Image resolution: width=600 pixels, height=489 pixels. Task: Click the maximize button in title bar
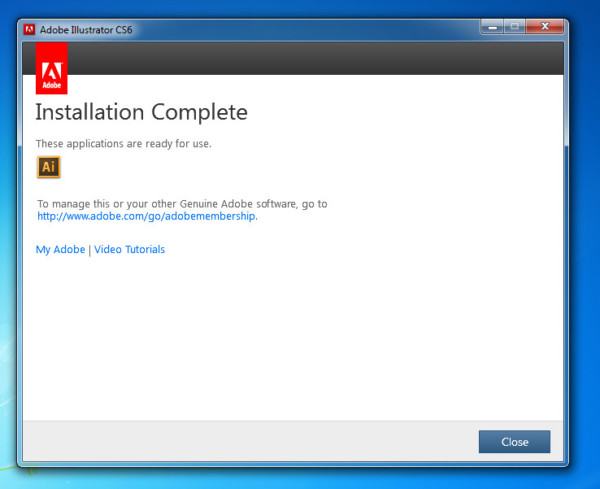(x=516, y=26)
